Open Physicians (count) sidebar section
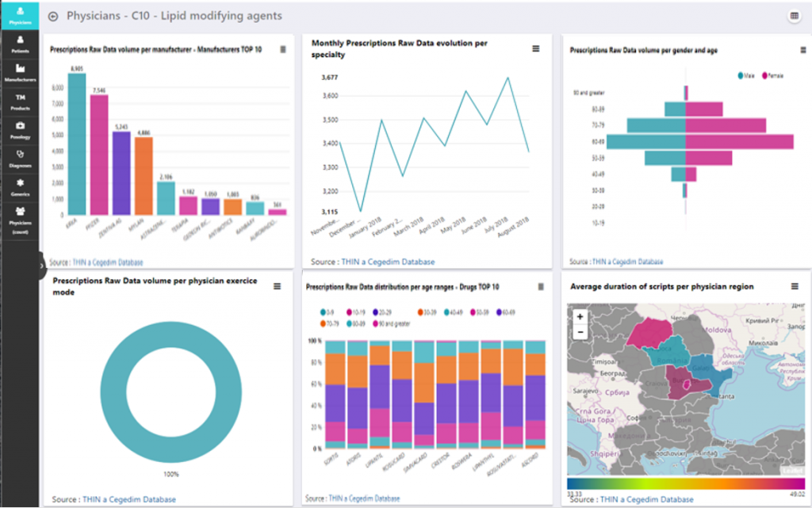Image resolution: width=812 pixels, height=508 pixels. click(x=20, y=220)
